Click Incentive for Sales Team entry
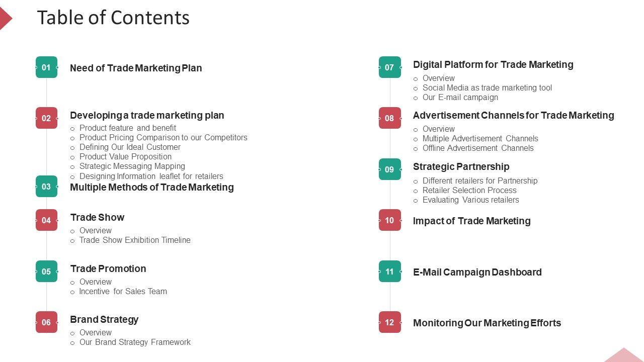The width and height of the screenshot is (644, 362). point(123,291)
